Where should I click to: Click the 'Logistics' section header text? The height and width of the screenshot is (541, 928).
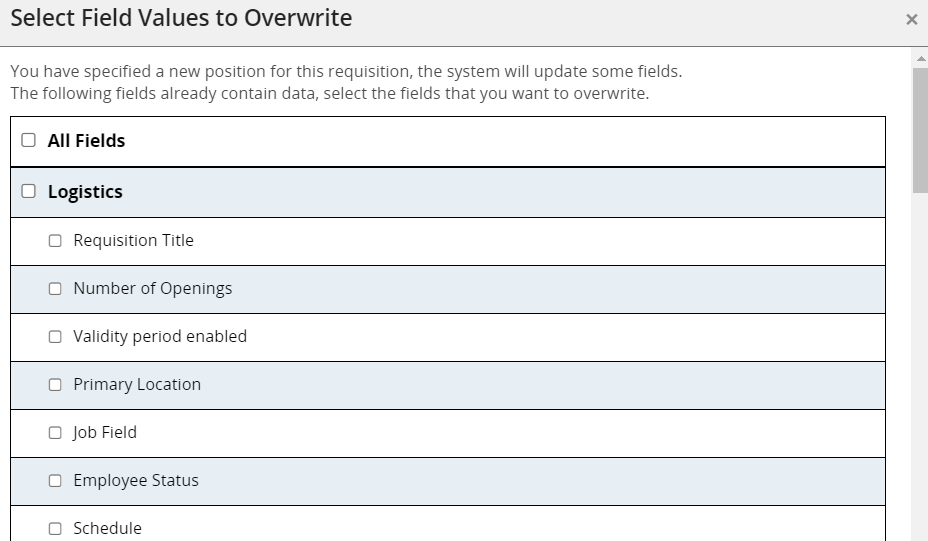tap(85, 192)
